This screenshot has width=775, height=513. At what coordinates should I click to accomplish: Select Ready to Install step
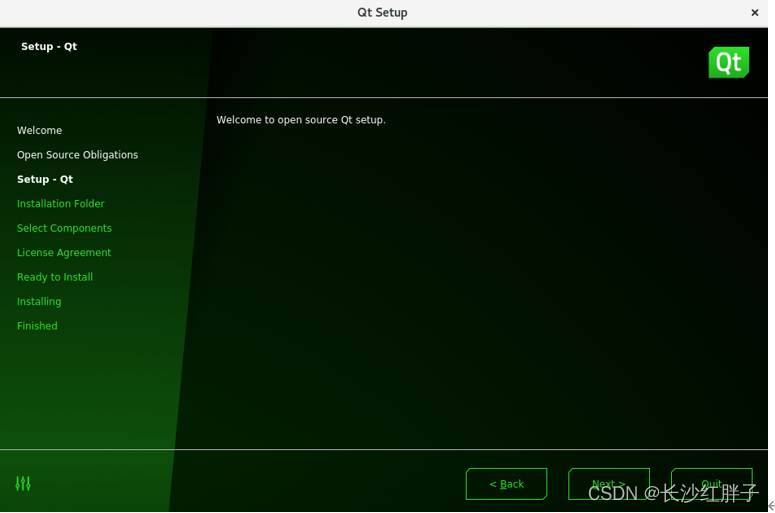(x=55, y=277)
